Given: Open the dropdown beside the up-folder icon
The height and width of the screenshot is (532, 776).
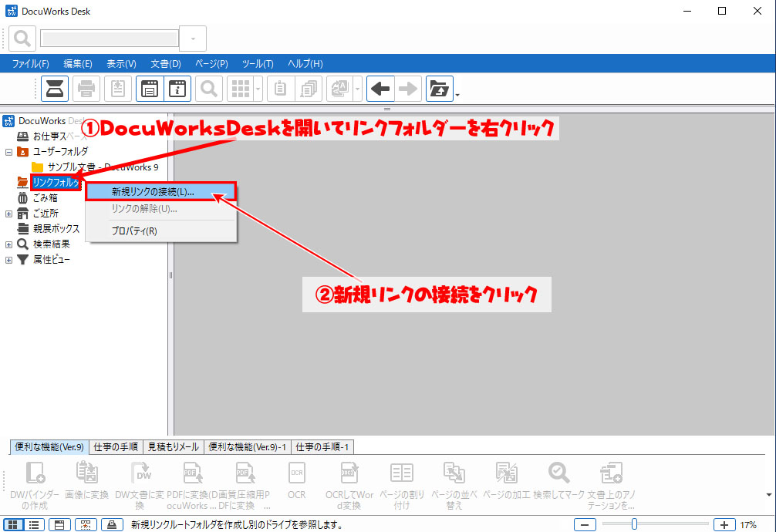Looking at the screenshot, I should point(457,95).
